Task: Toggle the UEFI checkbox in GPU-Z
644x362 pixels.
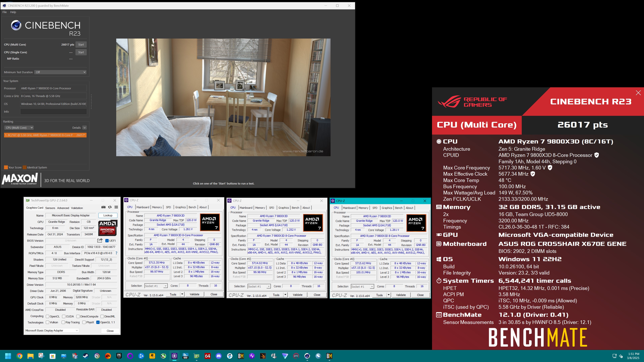Action: pos(107,241)
